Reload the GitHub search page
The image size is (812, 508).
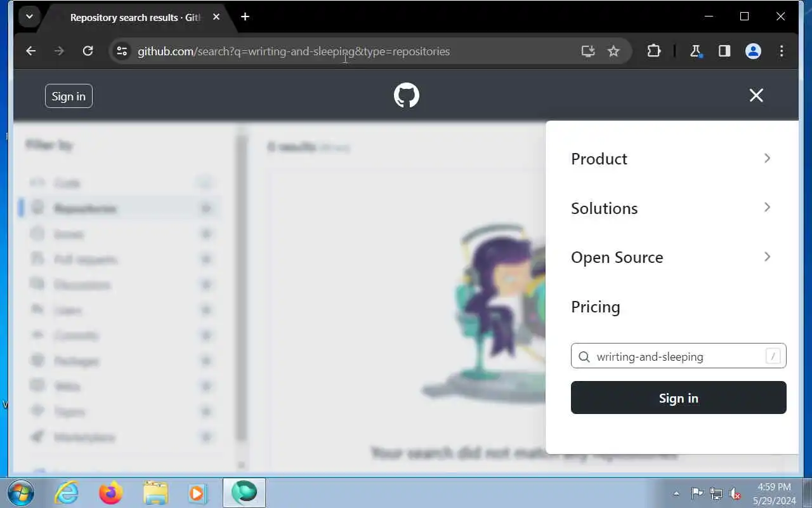(88, 51)
